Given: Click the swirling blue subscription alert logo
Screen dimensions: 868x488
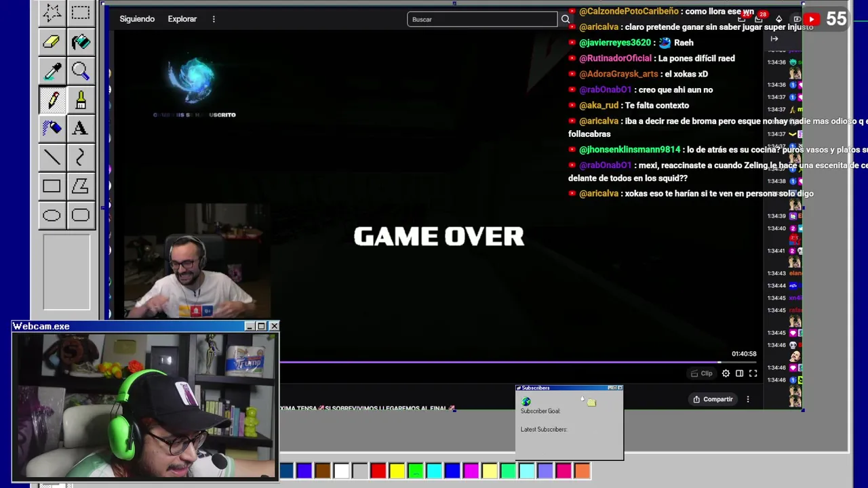Looking at the screenshot, I should click(x=194, y=80).
